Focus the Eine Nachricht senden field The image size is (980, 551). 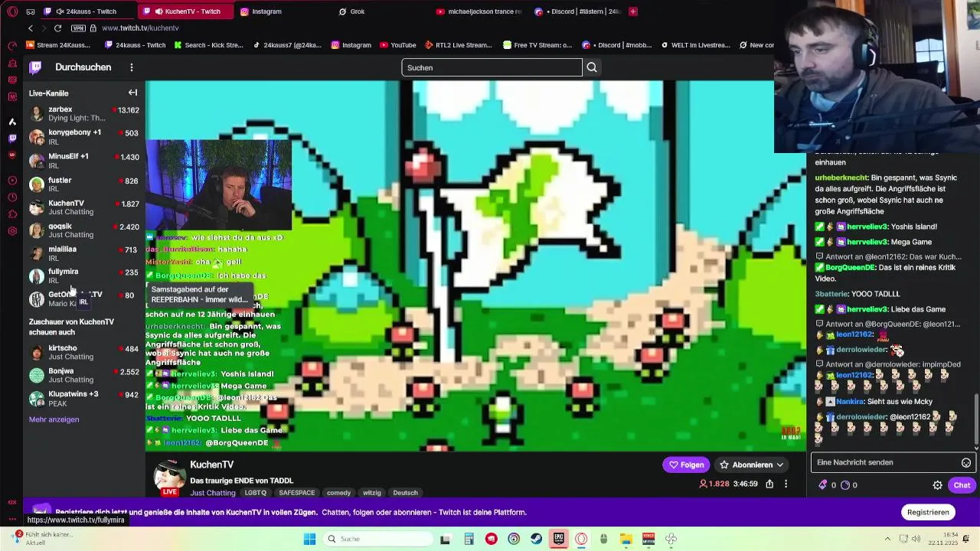tap(885, 462)
